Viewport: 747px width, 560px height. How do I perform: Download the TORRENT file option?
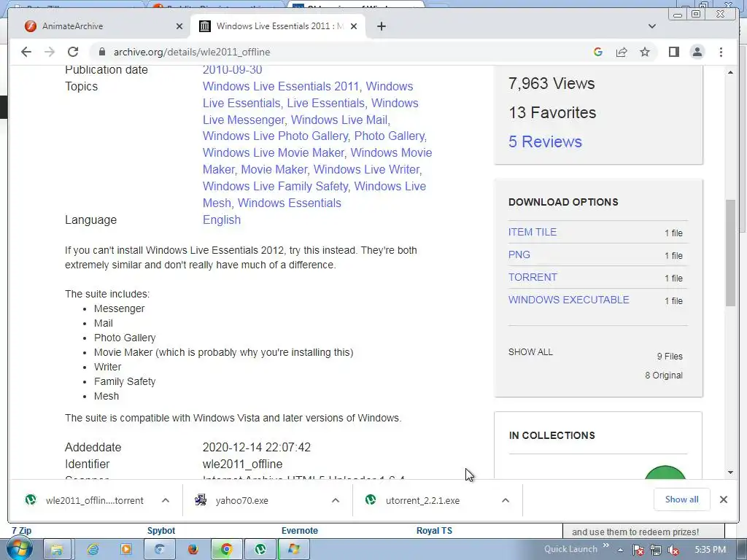(533, 277)
